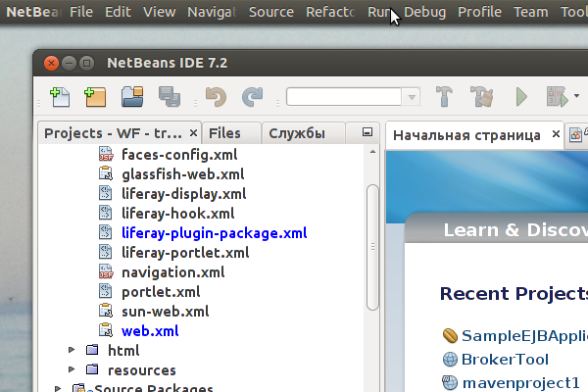Viewport: 588px width, 392px height.
Task: Click the Open Project toolbar icon
Action: coord(132,97)
